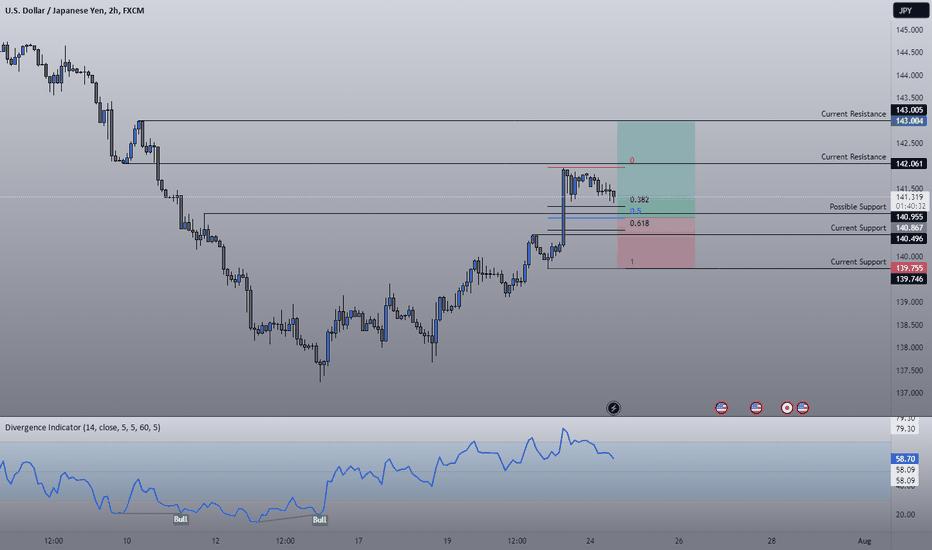Screen dimensions: 932x550
Task: Click the date 24 on time axis
Action: 590,541
